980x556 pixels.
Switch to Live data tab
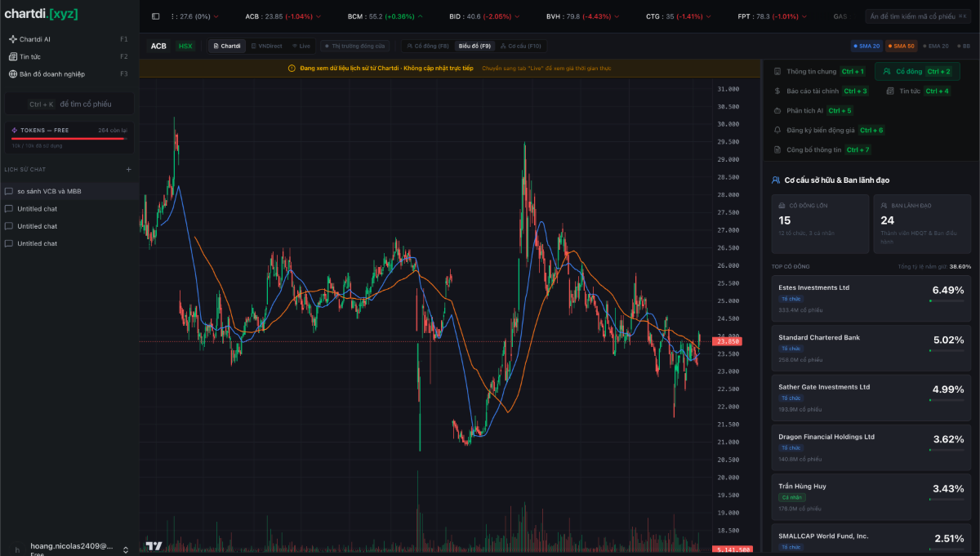tap(301, 46)
